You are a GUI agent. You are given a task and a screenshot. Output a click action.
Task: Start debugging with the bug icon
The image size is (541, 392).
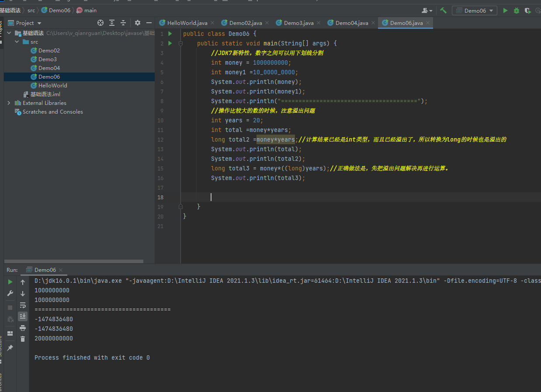(x=517, y=10)
